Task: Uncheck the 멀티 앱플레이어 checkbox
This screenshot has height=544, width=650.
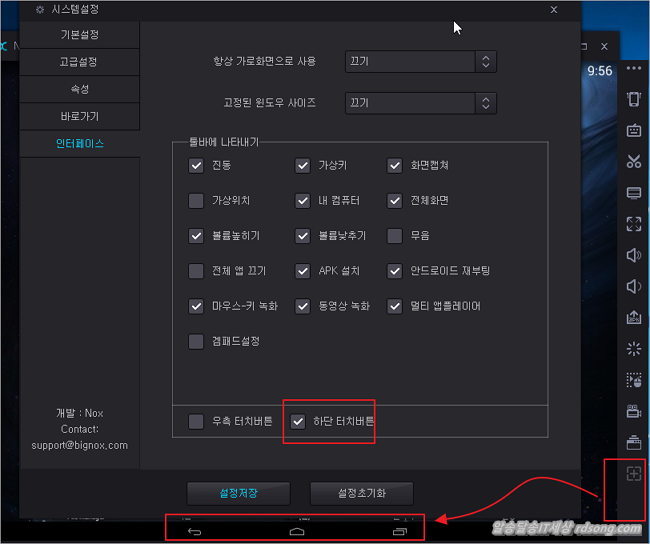Action: tap(395, 306)
